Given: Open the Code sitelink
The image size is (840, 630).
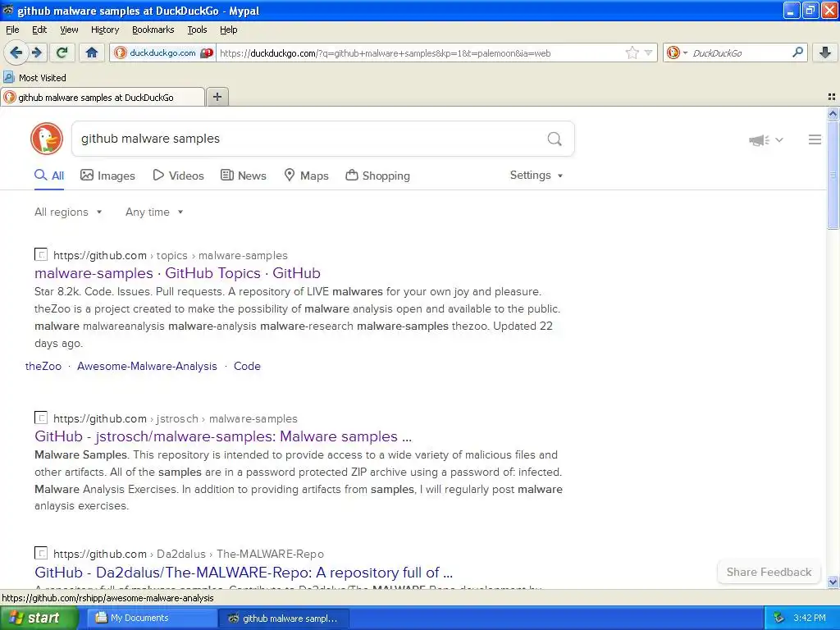Looking at the screenshot, I should point(247,367).
